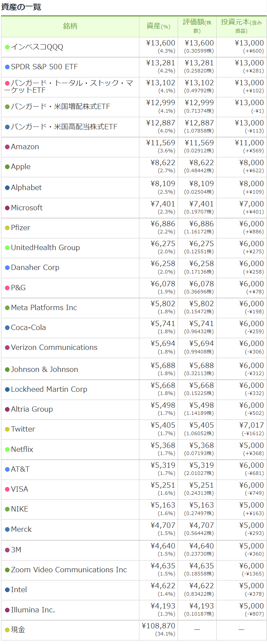The height and width of the screenshot is (644, 267).
Task: Click the Alphabet entry
Action: [26, 188]
